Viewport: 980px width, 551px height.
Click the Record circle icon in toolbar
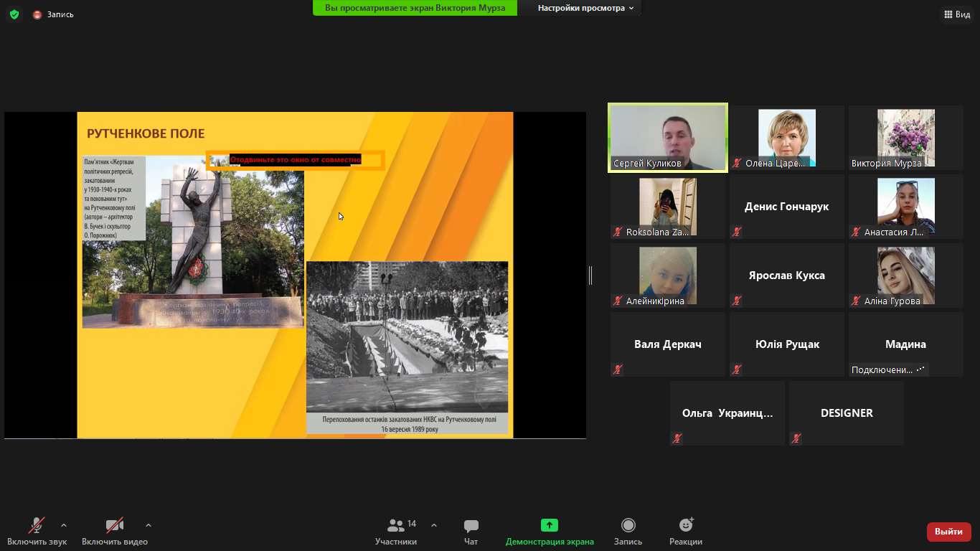pyautogui.click(x=628, y=525)
